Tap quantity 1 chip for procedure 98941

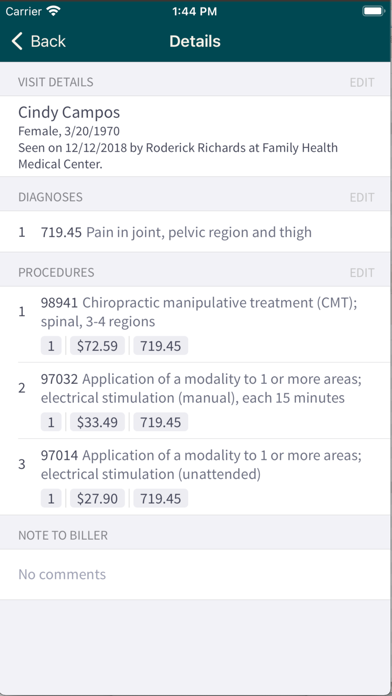point(51,346)
